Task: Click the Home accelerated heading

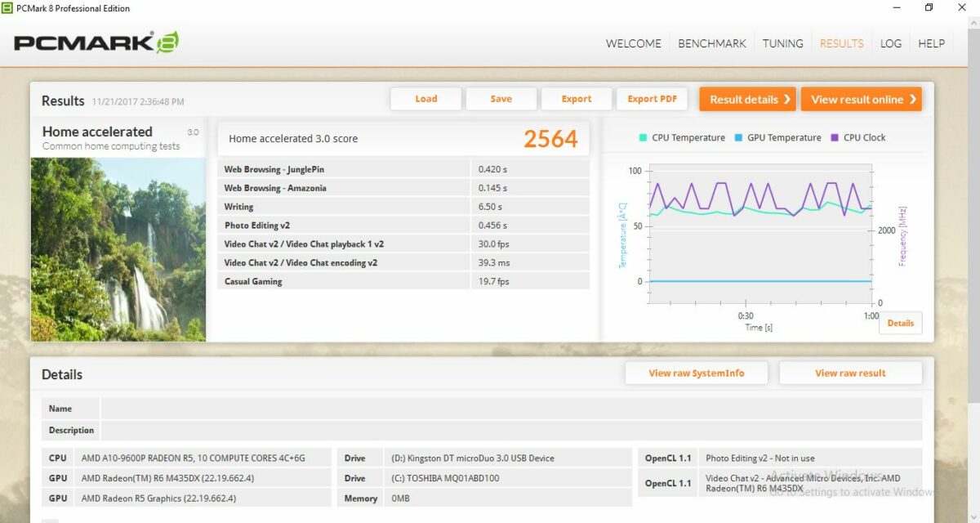Action: tap(97, 132)
